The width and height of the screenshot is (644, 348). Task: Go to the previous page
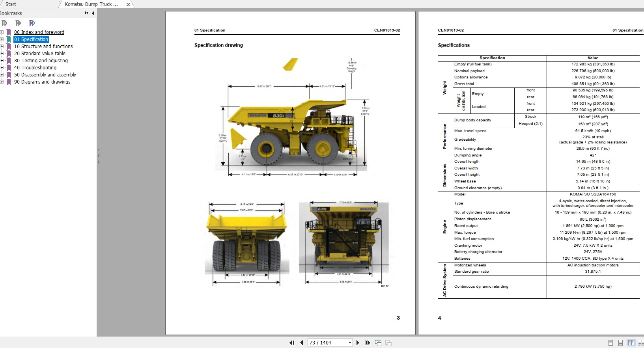click(302, 342)
